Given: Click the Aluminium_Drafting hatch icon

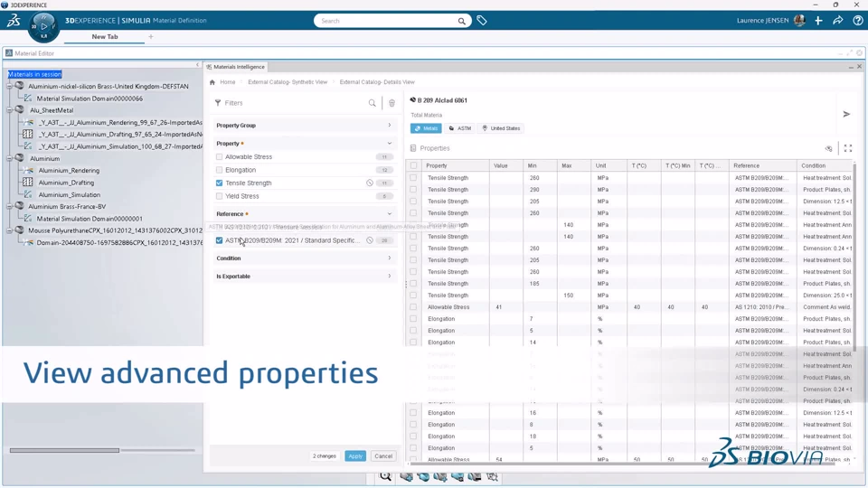Looking at the screenshot, I should (x=28, y=182).
